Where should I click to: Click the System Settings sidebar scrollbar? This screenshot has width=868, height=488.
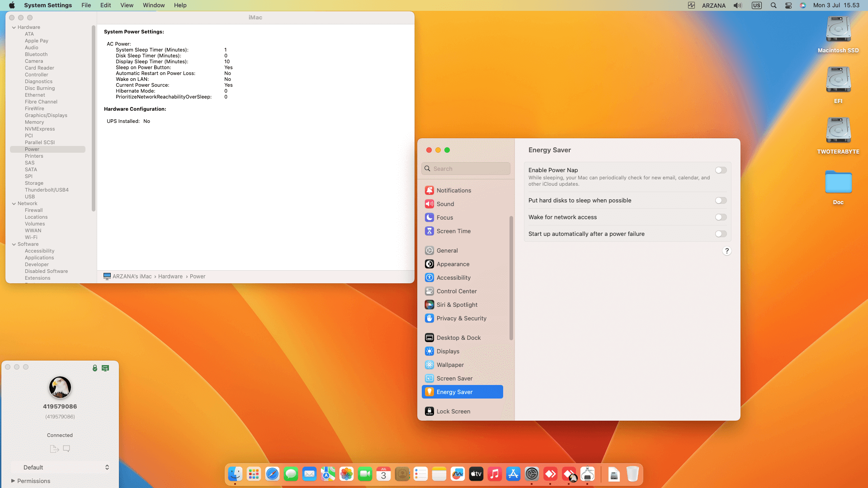point(511,278)
